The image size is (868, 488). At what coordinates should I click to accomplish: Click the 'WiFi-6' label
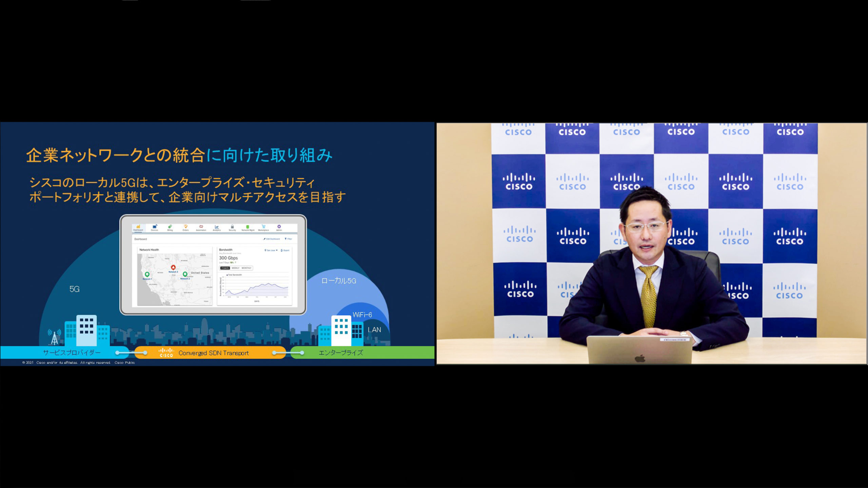[x=362, y=315]
